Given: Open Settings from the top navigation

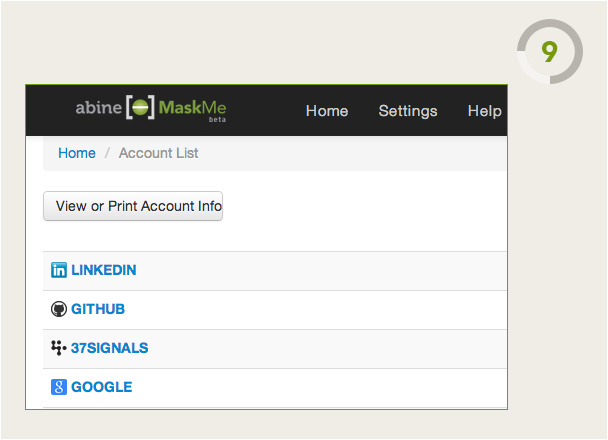Looking at the screenshot, I should point(408,111).
